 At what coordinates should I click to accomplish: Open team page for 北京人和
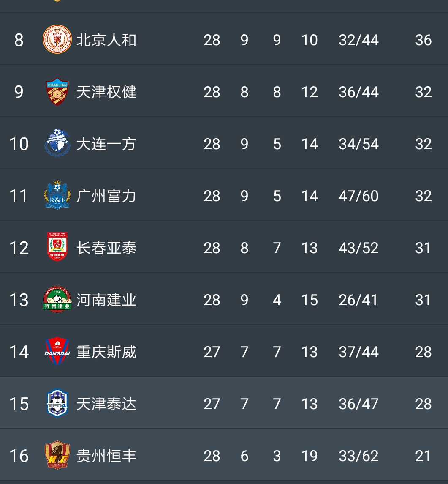tap(106, 40)
